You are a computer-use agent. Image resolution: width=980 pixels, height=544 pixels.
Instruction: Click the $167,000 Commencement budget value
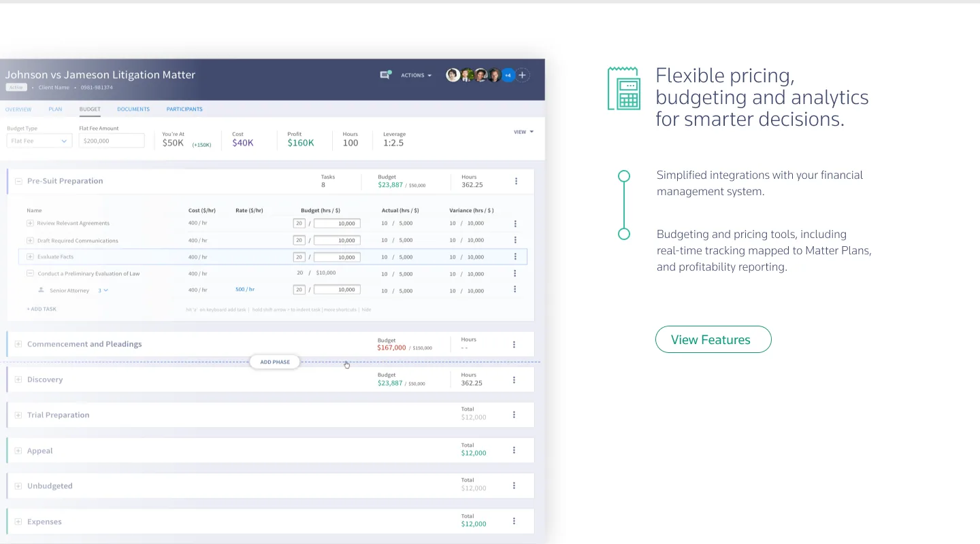click(x=391, y=348)
